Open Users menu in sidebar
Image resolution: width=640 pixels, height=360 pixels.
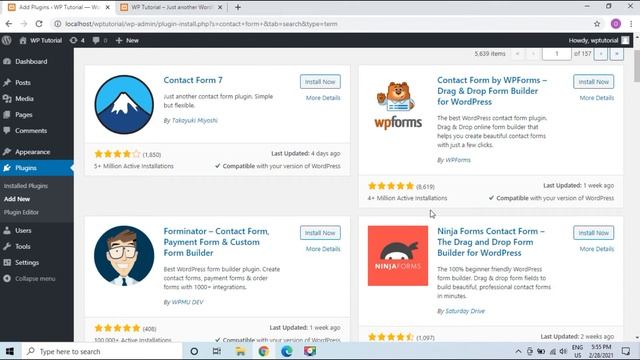(23, 230)
